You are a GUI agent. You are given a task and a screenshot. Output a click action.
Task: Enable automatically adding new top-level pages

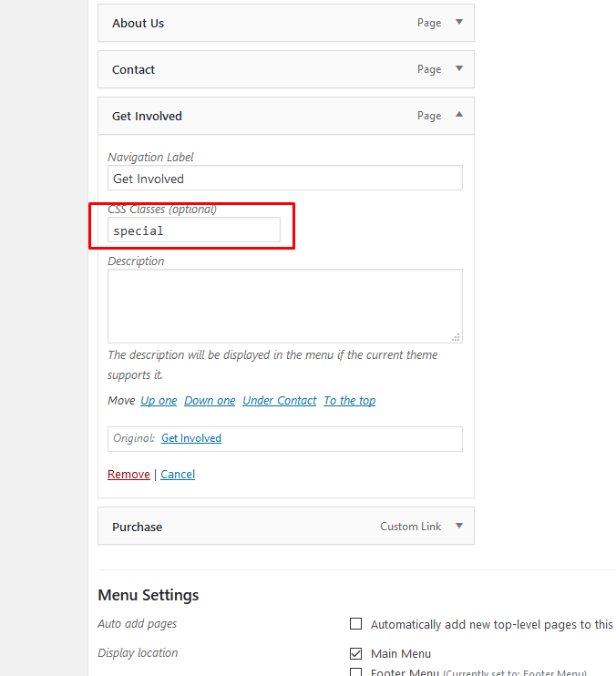coord(356,624)
